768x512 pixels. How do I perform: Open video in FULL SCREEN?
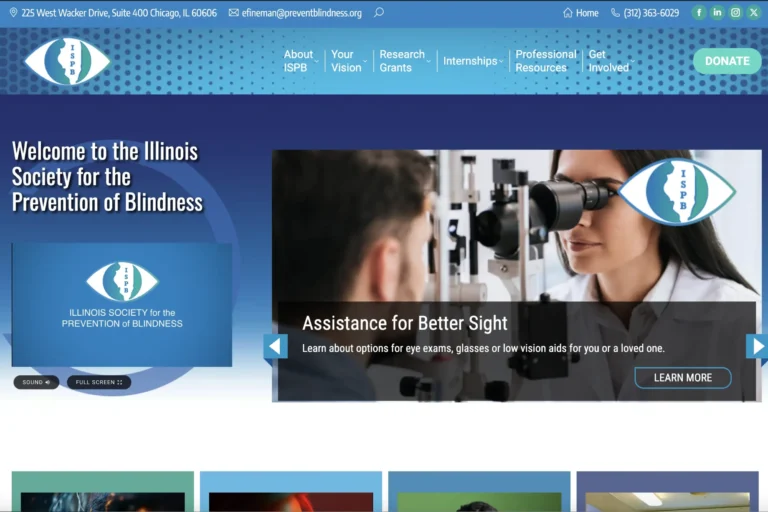[x=99, y=382]
